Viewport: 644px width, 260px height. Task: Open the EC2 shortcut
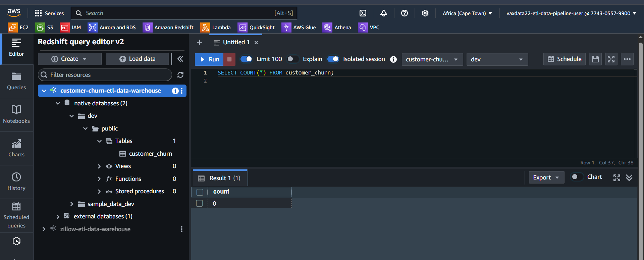tap(18, 28)
